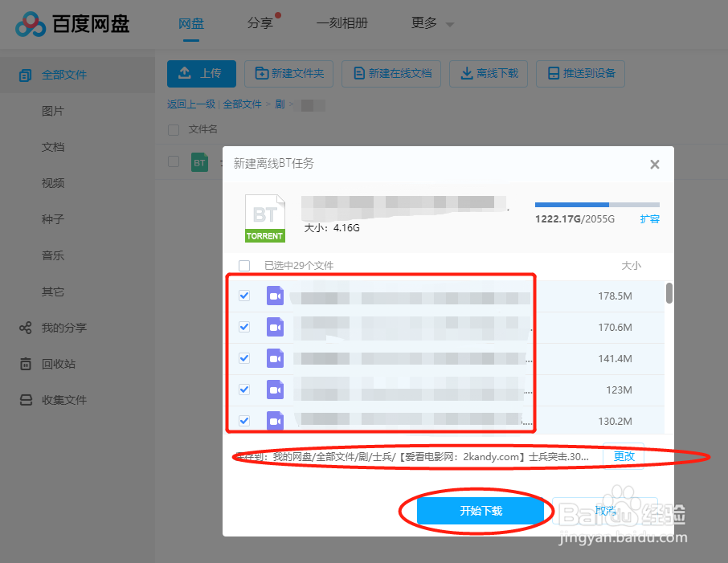Open the 分享 tab
The height and width of the screenshot is (563, 728).
(x=260, y=22)
